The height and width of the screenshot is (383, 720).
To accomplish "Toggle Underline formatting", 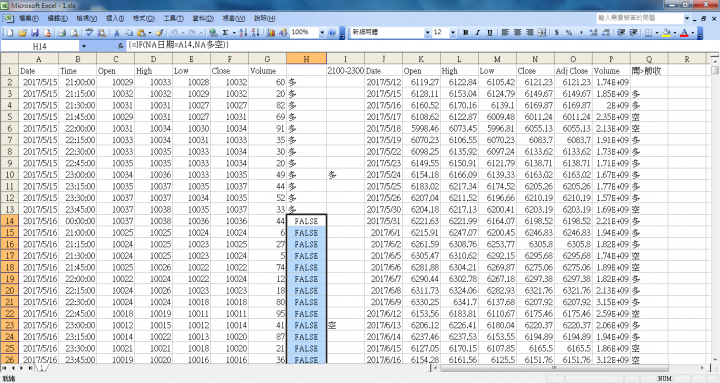I will point(490,33).
